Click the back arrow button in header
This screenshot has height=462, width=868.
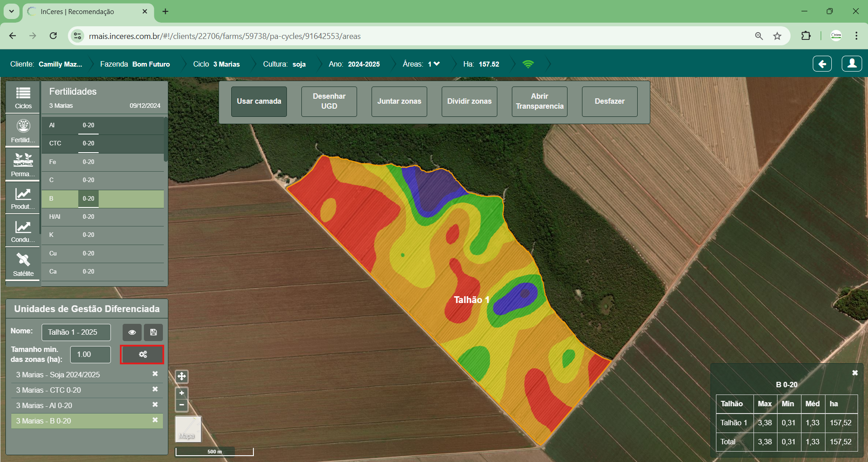pyautogui.click(x=822, y=64)
